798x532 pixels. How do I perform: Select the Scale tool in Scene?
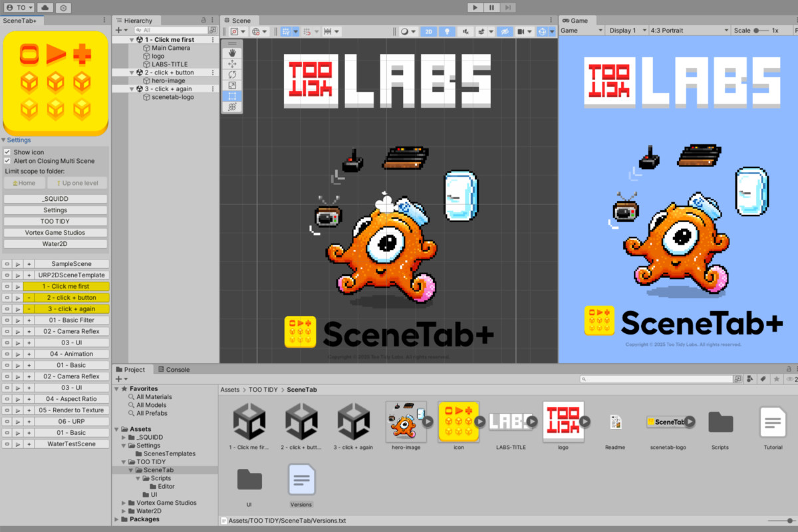click(232, 85)
